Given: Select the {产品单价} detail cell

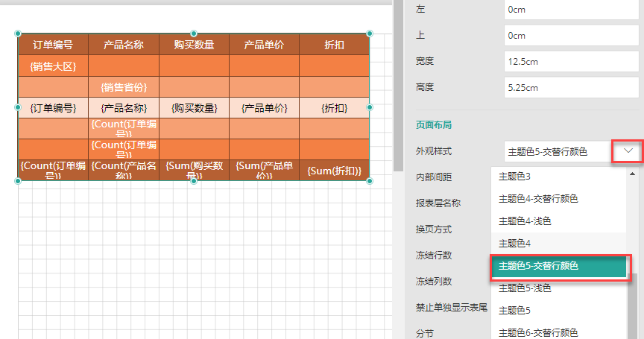Looking at the screenshot, I should (264, 108).
